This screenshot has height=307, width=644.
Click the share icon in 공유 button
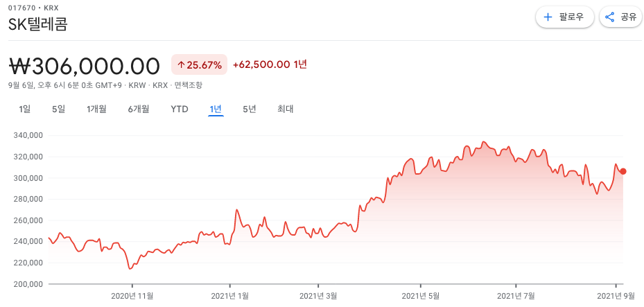click(610, 17)
